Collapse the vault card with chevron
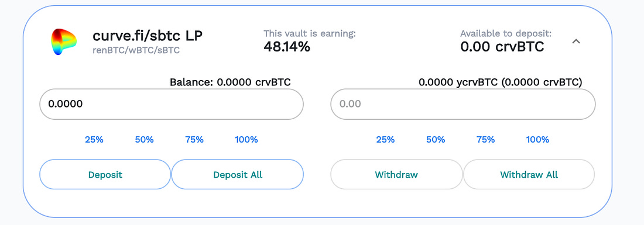Image resolution: width=644 pixels, height=225 pixels. (x=576, y=41)
